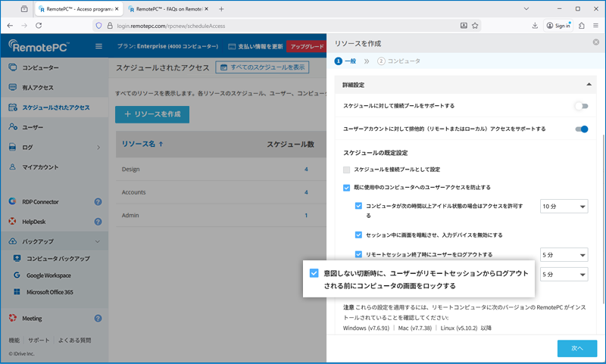606x364 pixels.
Task: Click the browser back arrow
Action: tap(10, 26)
